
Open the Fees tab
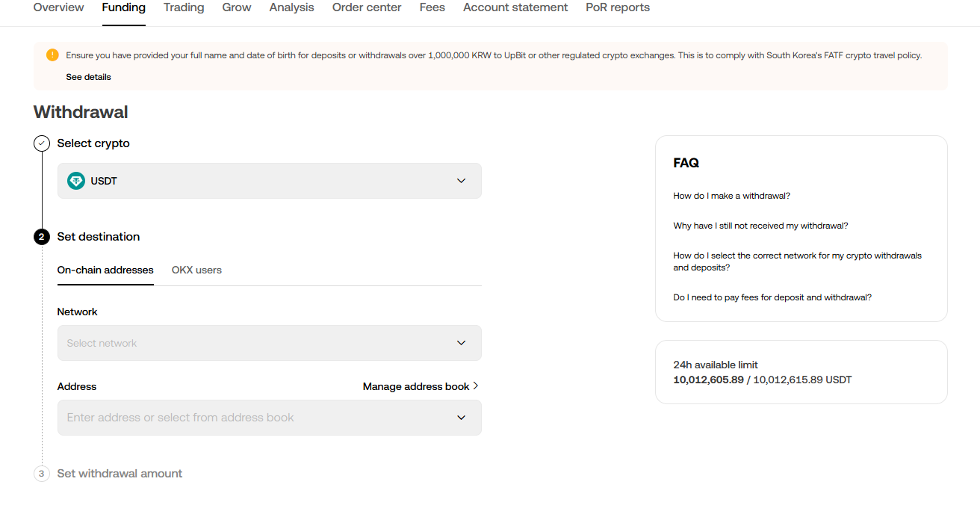tap(432, 7)
